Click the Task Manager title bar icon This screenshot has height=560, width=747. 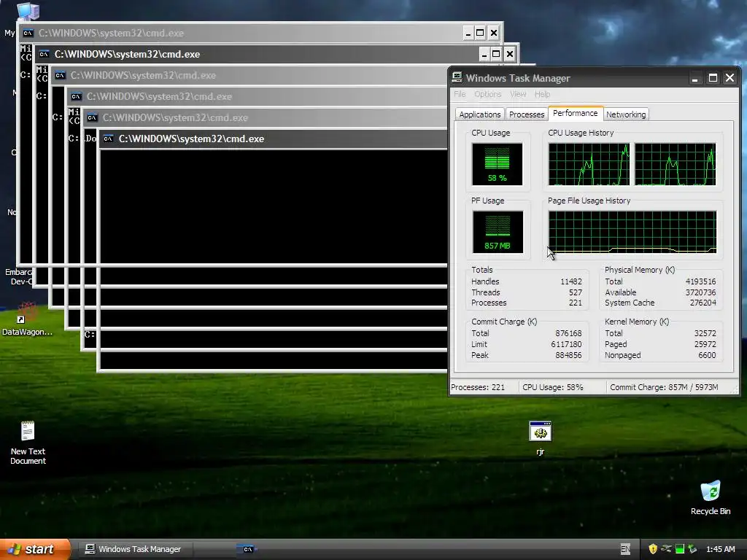(457, 77)
